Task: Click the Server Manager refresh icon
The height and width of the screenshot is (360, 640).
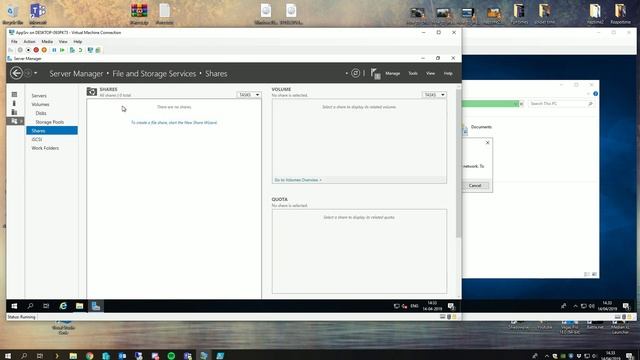Action: coord(356,73)
